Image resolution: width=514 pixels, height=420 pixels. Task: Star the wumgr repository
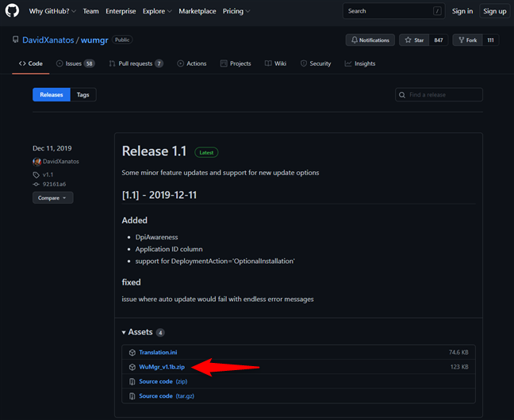tap(414, 40)
